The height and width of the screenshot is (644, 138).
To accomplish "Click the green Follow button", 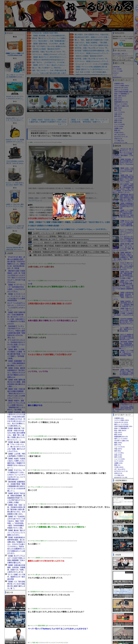I will [128, 45].
